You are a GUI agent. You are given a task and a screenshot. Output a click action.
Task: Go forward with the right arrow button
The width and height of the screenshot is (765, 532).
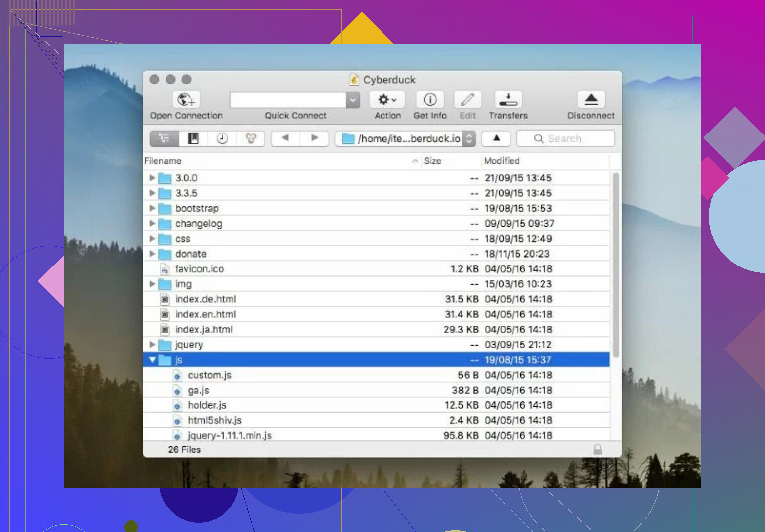click(314, 138)
